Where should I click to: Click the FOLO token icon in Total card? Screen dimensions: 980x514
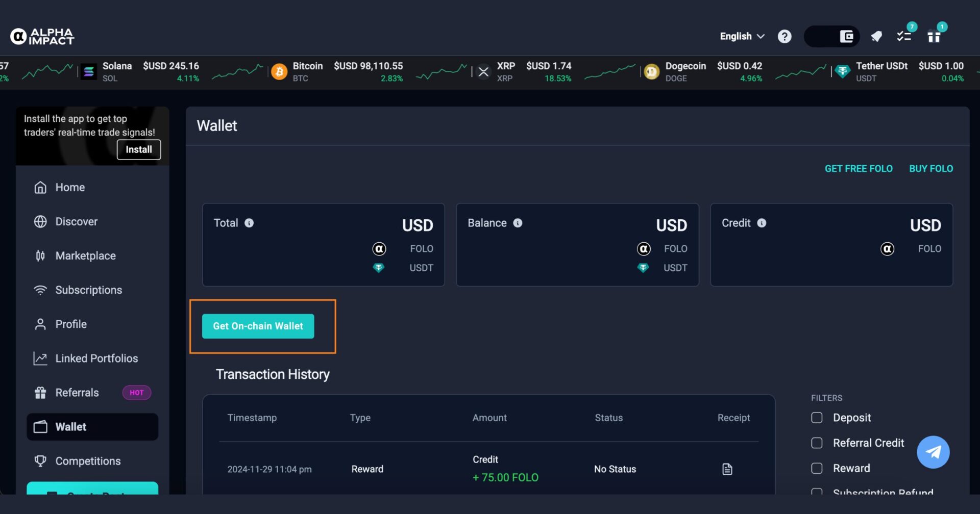click(379, 249)
